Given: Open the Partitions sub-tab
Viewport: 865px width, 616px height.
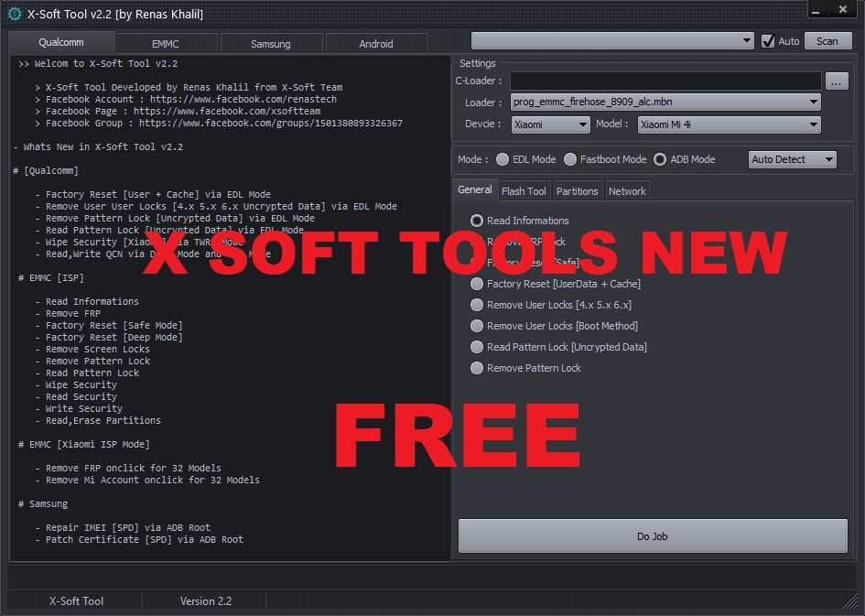Looking at the screenshot, I should (577, 191).
